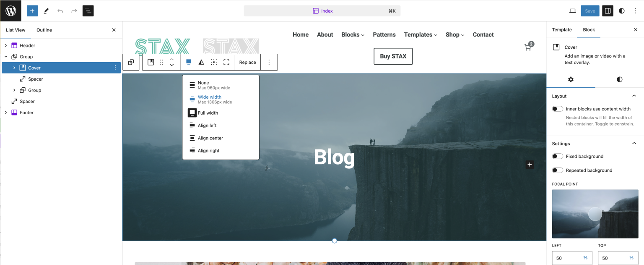Viewport: 644px width, 265px height.
Task: Click the focal point picker image
Action: point(595,214)
